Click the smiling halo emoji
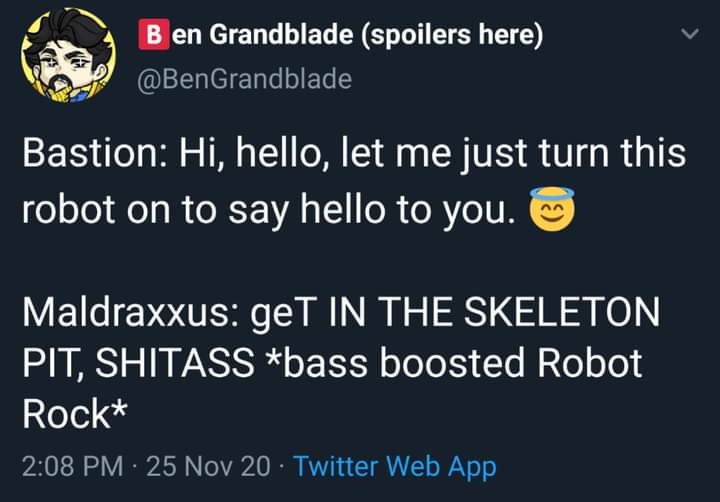Viewport: 720px width, 502px height. tap(551, 209)
